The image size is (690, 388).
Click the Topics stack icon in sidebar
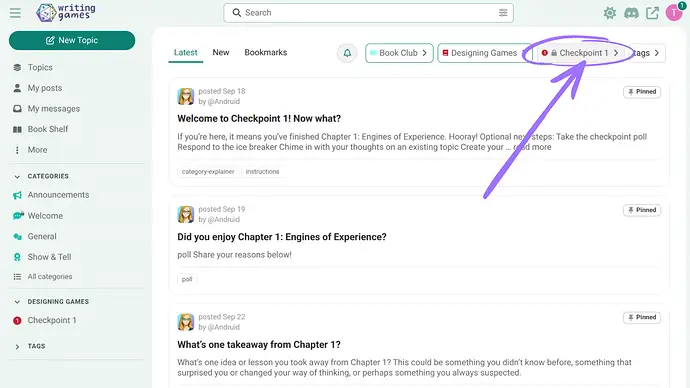(x=17, y=67)
